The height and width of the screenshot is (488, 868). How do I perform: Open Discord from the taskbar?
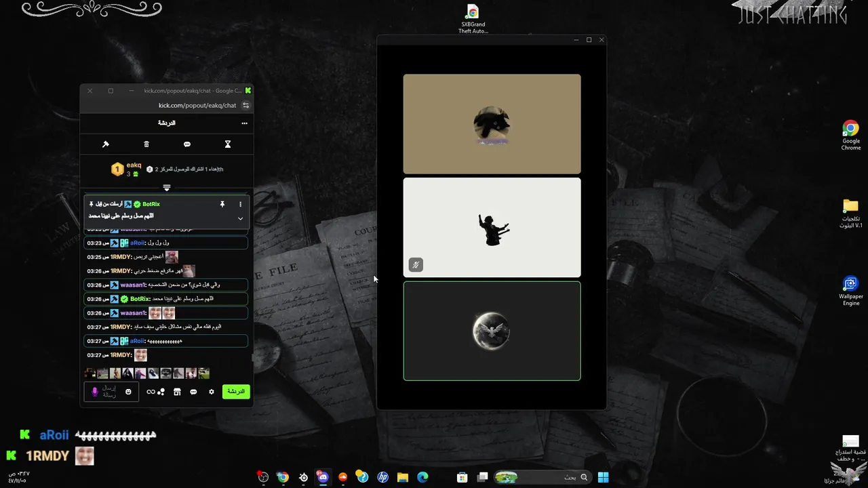(323, 477)
